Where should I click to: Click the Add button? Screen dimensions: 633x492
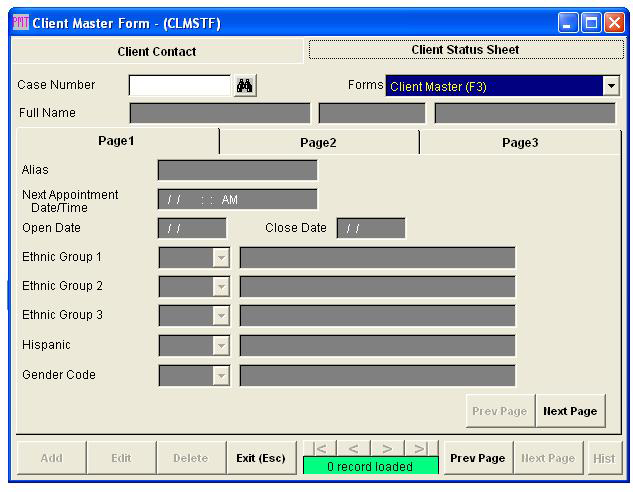pos(52,458)
